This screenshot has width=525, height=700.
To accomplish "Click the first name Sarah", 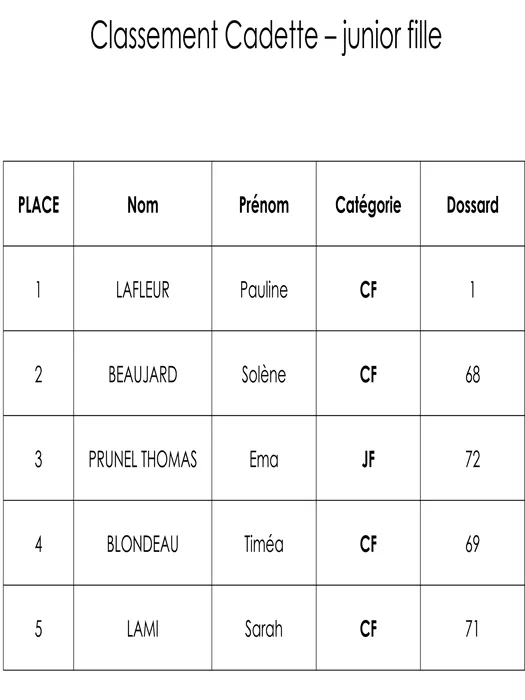I will pyautogui.click(x=264, y=629).
